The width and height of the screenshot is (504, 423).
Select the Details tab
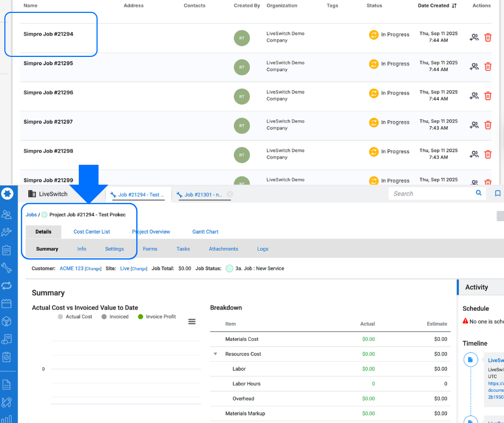[43, 232]
